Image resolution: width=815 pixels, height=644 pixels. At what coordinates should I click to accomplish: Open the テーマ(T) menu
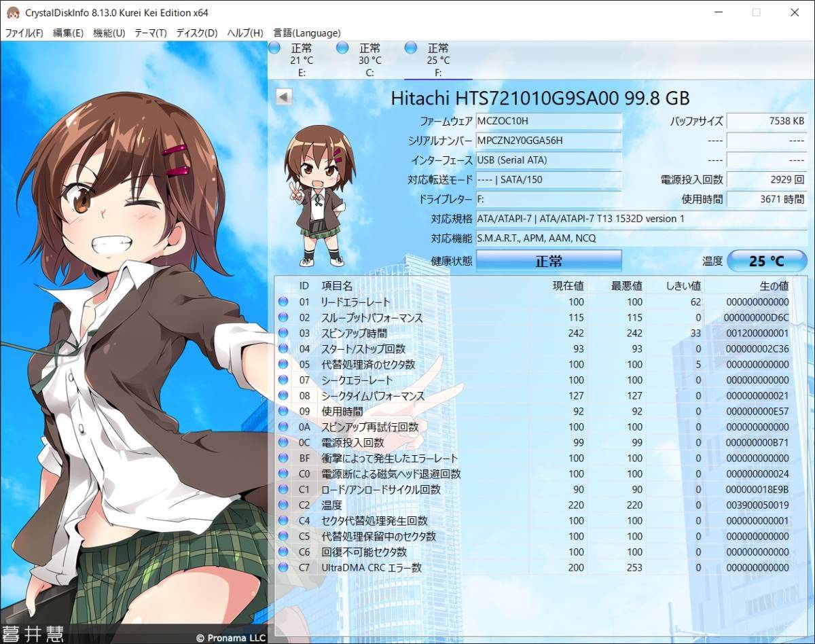(x=150, y=33)
